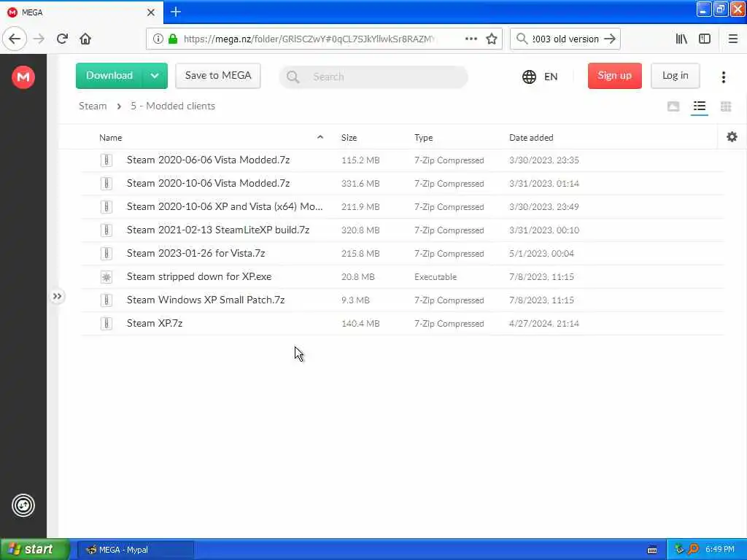Bookmark this page with the star
The height and width of the screenshot is (560, 747).
pyautogui.click(x=491, y=39)
